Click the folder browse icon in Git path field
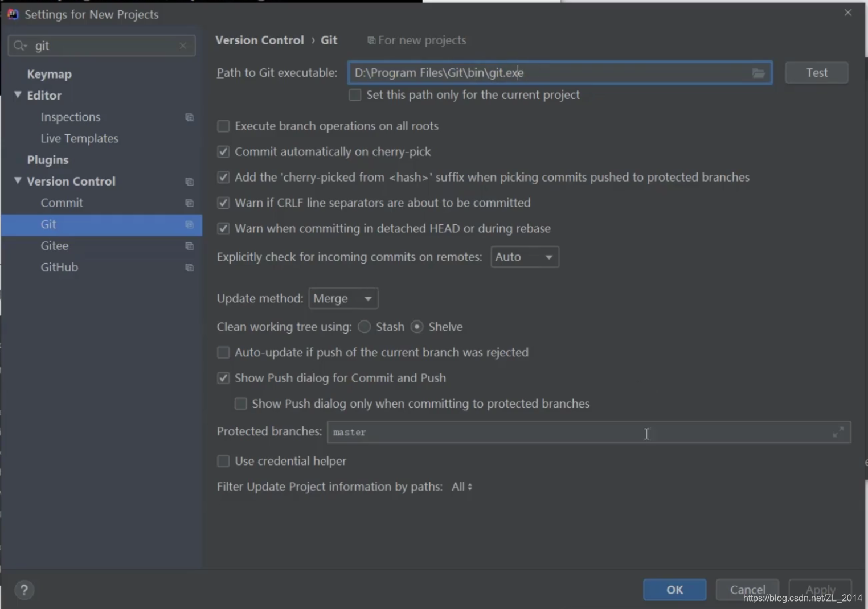The width and height of the screenshot is (868, 609). [x=758, y=73]
